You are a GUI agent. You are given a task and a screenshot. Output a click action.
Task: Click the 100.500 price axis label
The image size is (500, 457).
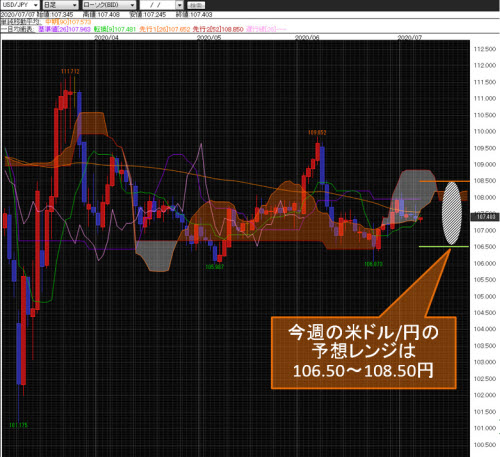[x=485, y=445]
